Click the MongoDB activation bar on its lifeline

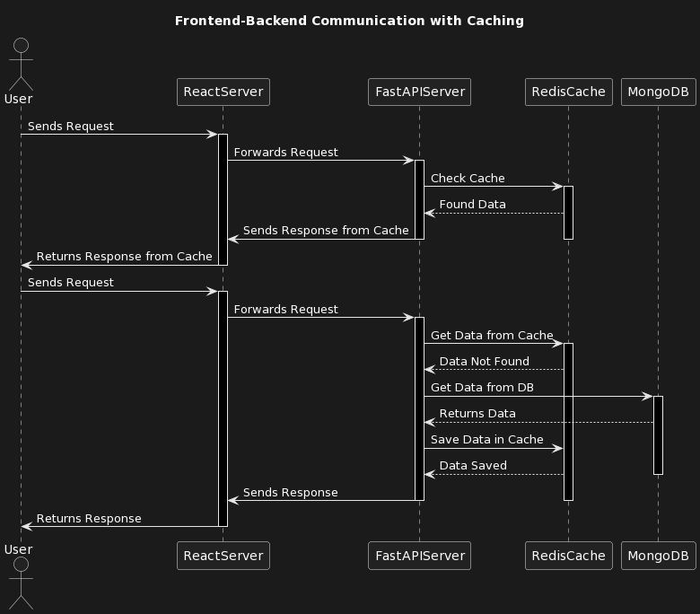(x=658, y=434)
